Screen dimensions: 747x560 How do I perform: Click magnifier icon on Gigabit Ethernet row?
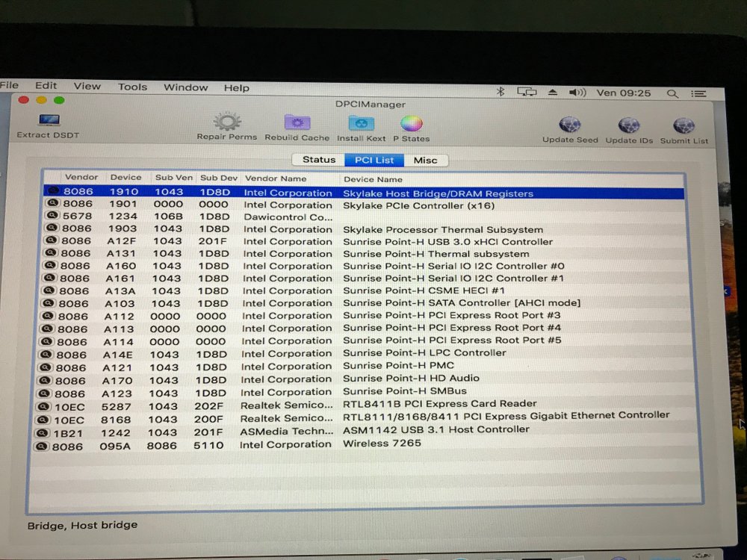(x=43, y=420)
